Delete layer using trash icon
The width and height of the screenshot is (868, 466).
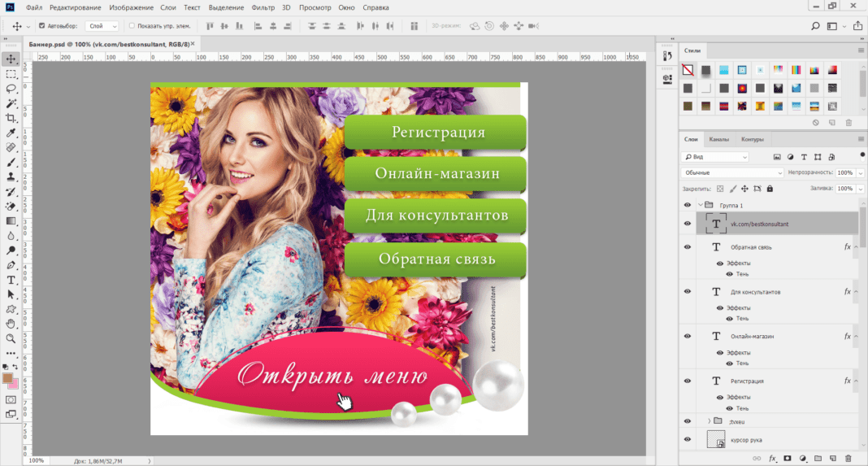click(848, 459)
